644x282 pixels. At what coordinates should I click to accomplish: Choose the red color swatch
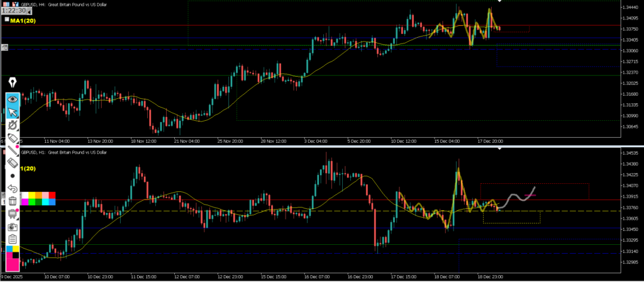52,195
